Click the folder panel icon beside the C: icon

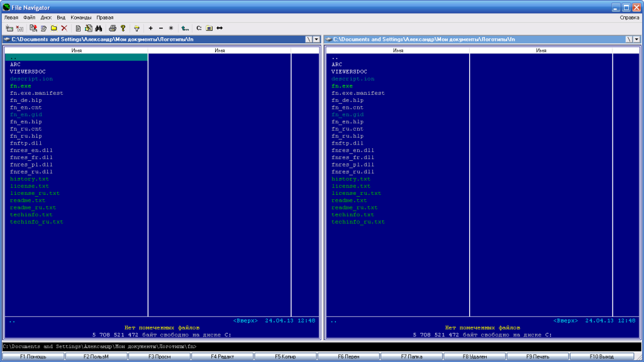point(209,28)
